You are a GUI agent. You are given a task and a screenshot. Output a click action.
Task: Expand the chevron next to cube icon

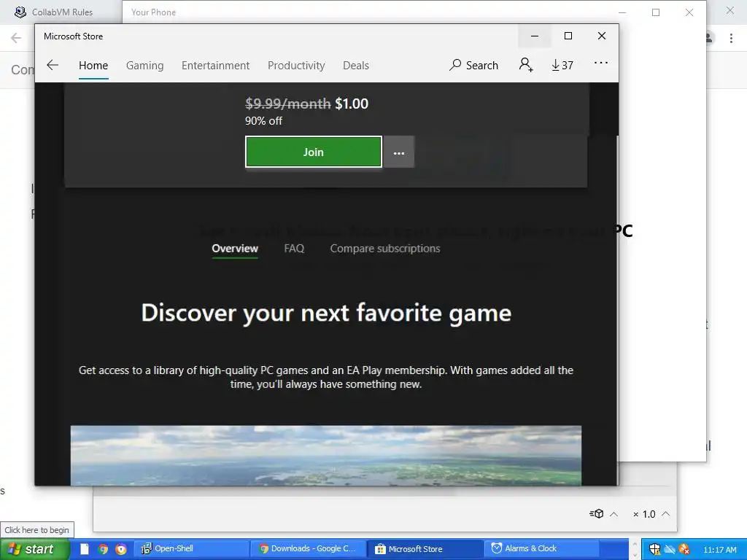pos(614,514)
